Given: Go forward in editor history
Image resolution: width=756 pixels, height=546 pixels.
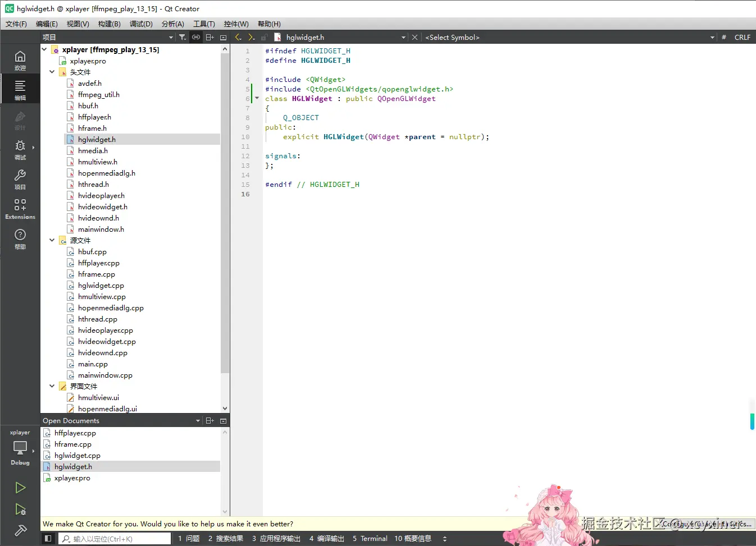Looking at the screenshot, I should 251,37.
